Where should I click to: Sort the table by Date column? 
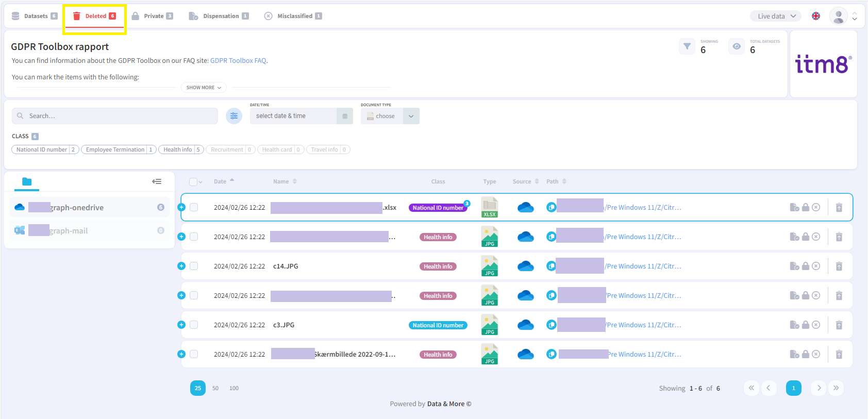point(224,181)
